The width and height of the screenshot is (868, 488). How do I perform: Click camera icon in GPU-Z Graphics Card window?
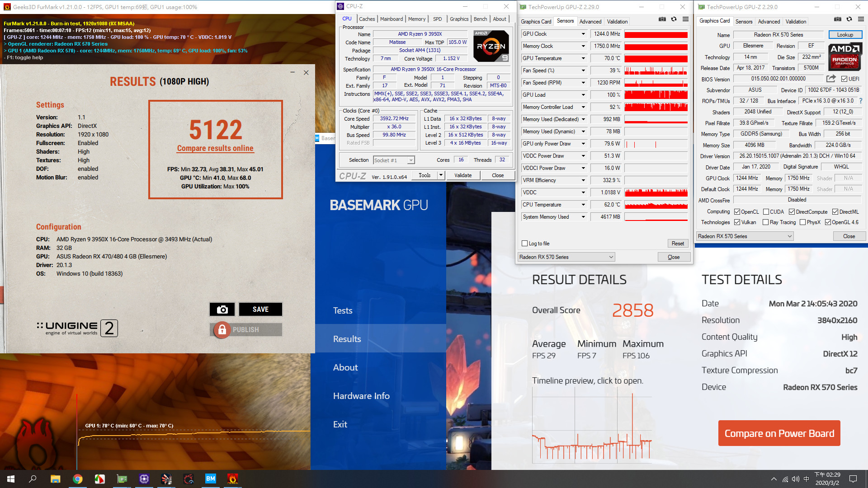pyautogui.click(x=837, y=19)
